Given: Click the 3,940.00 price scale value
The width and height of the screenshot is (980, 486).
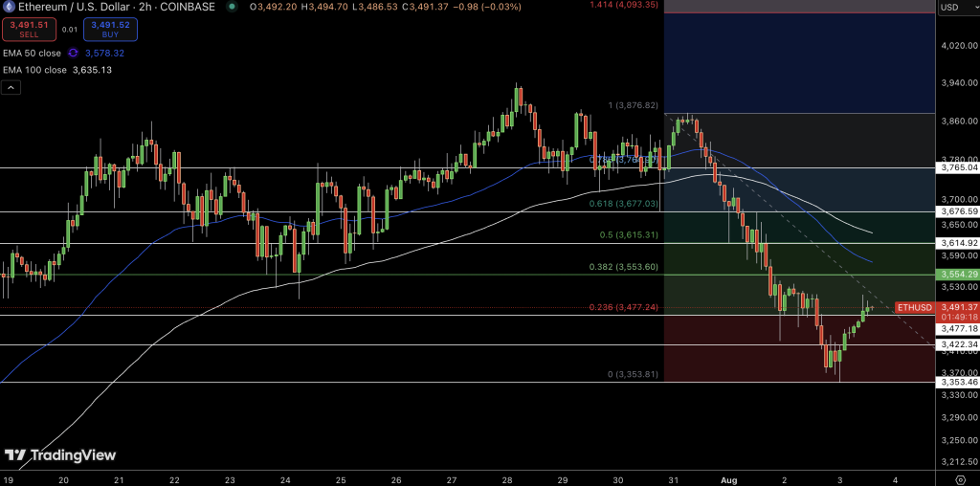Looking at the screenshot, I should click(x=959, y=82).
